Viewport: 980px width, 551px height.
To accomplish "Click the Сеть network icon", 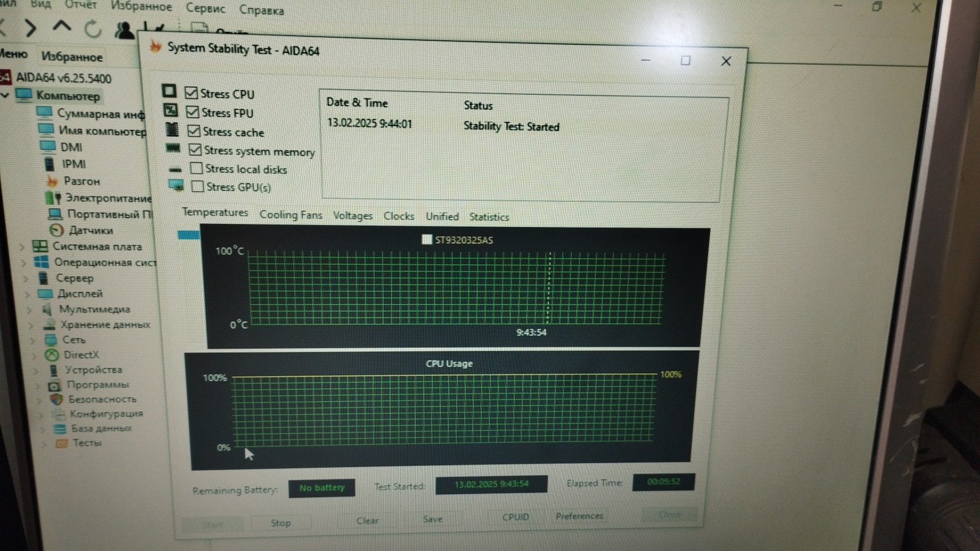I will click(x=50, y=340).
